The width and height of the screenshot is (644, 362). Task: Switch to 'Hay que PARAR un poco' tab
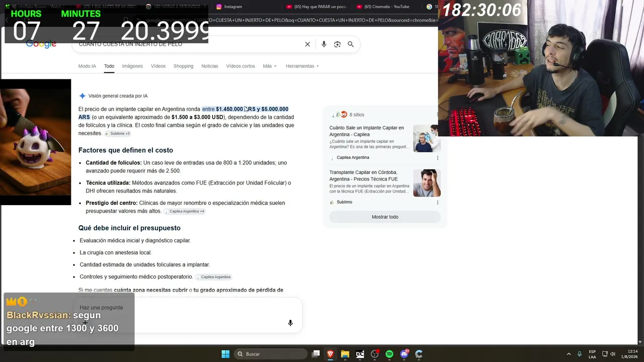point(317,7)
